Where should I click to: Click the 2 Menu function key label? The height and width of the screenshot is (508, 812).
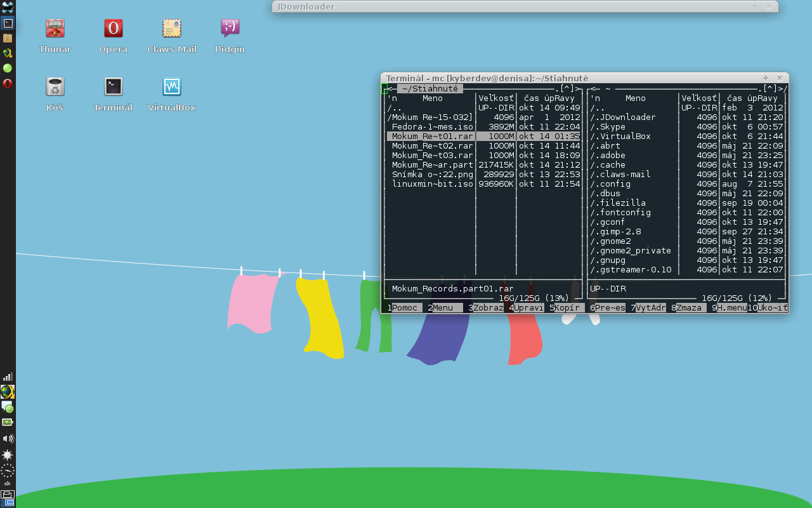pyautogui.click(x=447, y=308)
